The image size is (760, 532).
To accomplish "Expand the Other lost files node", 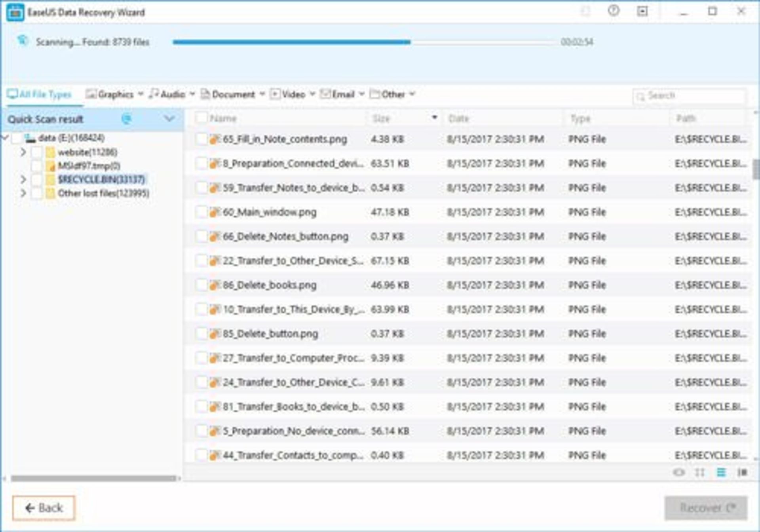I will 23,193.
